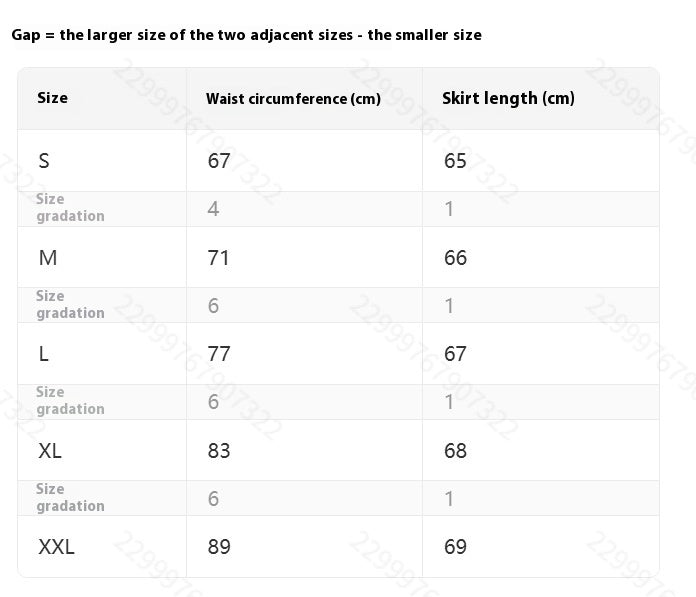Click the S size row label
The image size is (696, 597).
(44, 161)
